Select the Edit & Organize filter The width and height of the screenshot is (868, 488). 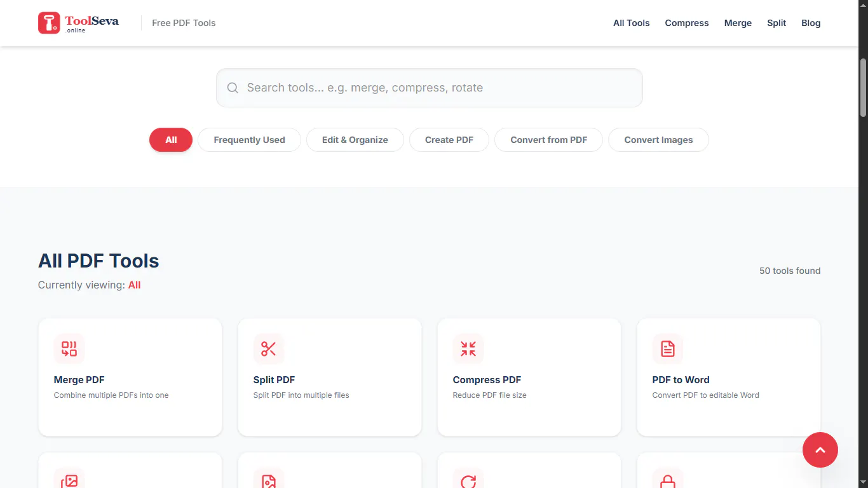tap(355, 140)
